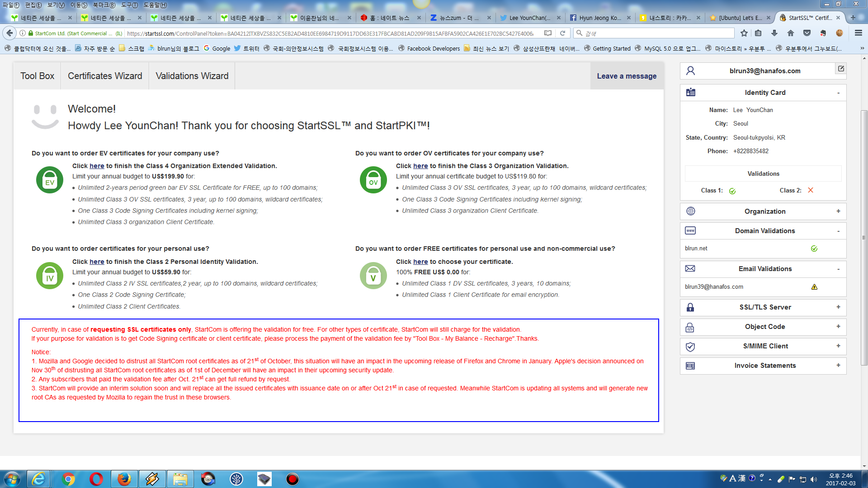Click 'here' link for Class 3 Organization Validation
This screenshot has height=488, width=868.
[x=420, y=166]
